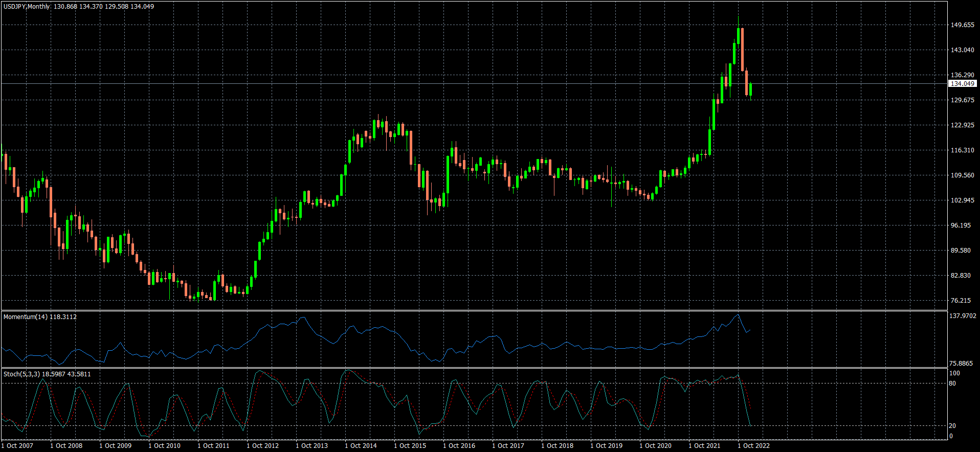
Task: Click the 137.9702 Momentum scale maximum
Action: click(963, 317)
